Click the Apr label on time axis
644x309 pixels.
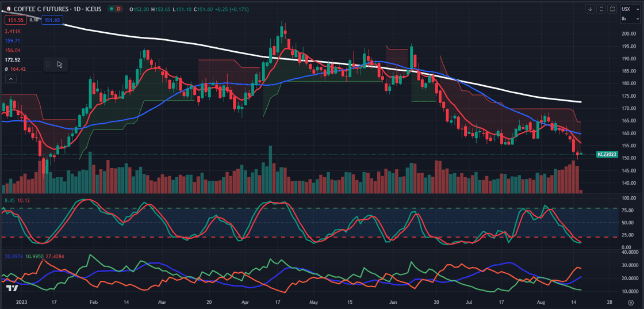coord(246,301)
